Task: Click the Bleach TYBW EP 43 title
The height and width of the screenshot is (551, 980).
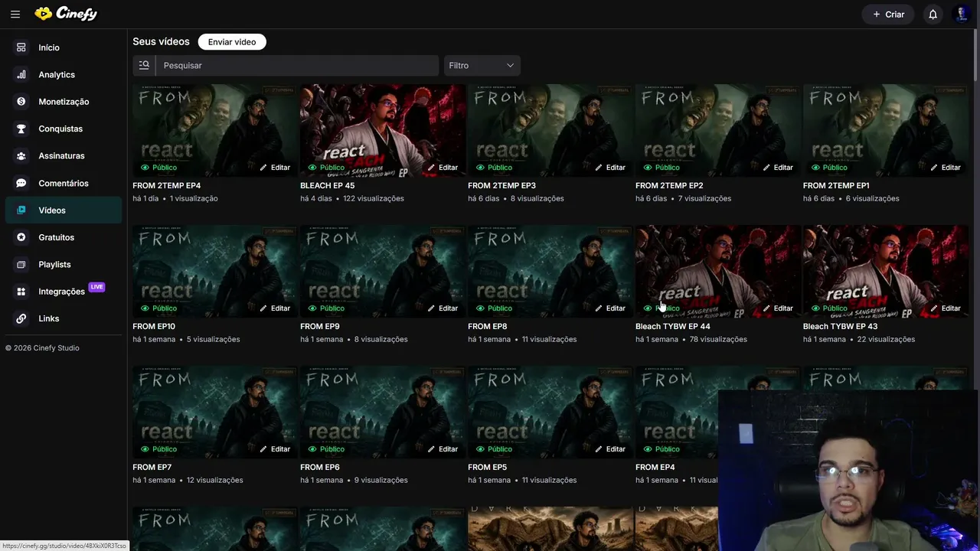Action: (840, 326)
